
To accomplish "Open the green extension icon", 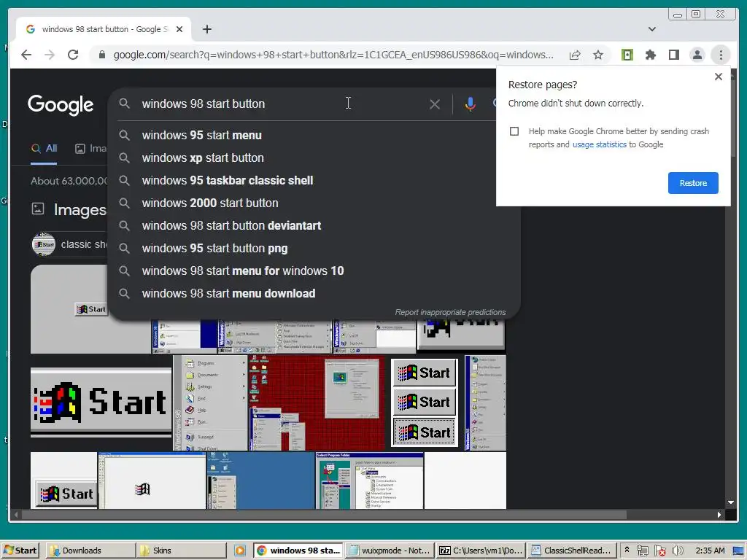I will click(627, 55).
